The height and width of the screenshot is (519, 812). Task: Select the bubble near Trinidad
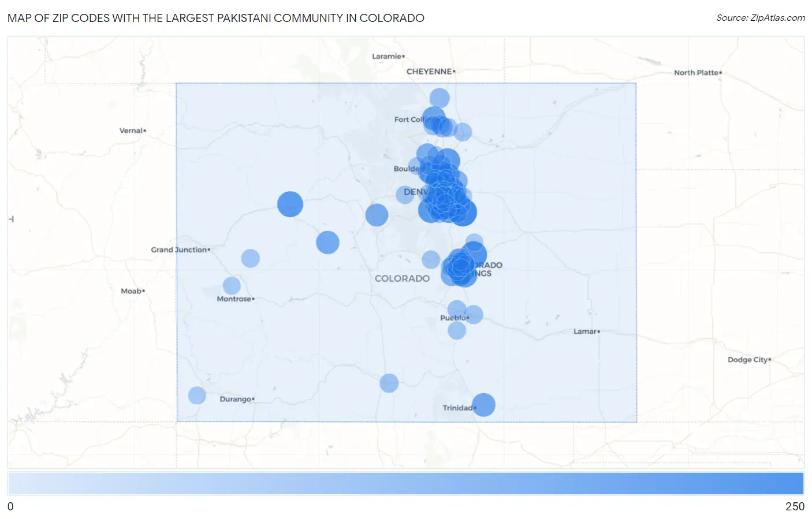(x=483, y=405)
